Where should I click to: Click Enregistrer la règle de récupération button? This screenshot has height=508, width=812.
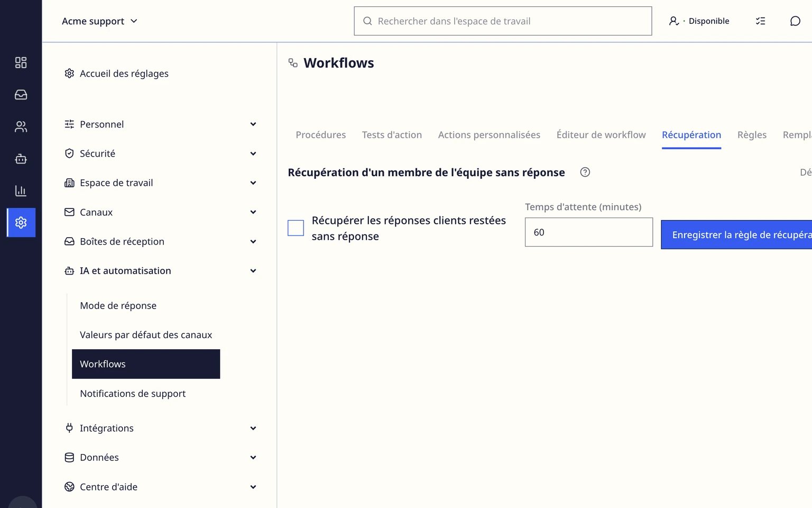[x=736, y=234]
